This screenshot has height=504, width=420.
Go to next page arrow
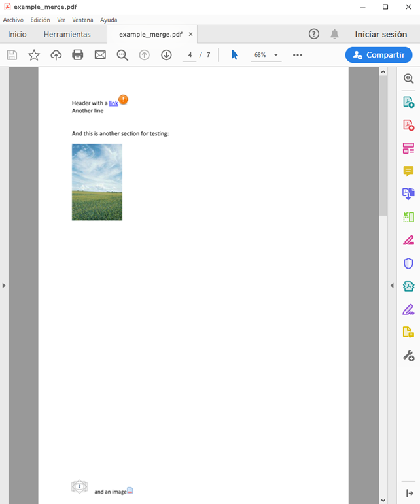click(x=166, y=55)
